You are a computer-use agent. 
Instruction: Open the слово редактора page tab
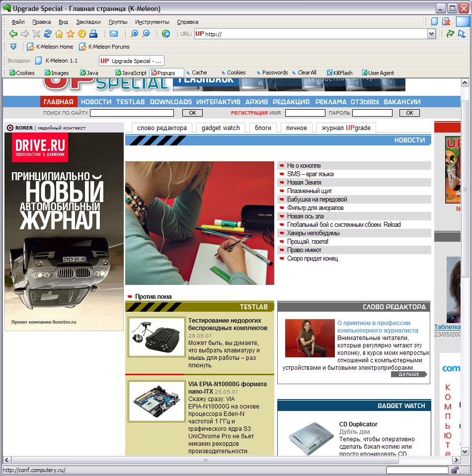[161, 128]
